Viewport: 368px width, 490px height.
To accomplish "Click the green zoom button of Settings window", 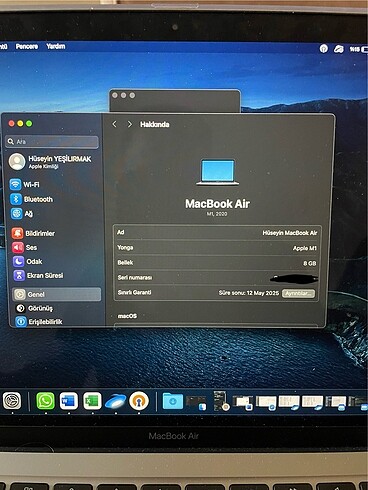I will (x=29, y=124).
